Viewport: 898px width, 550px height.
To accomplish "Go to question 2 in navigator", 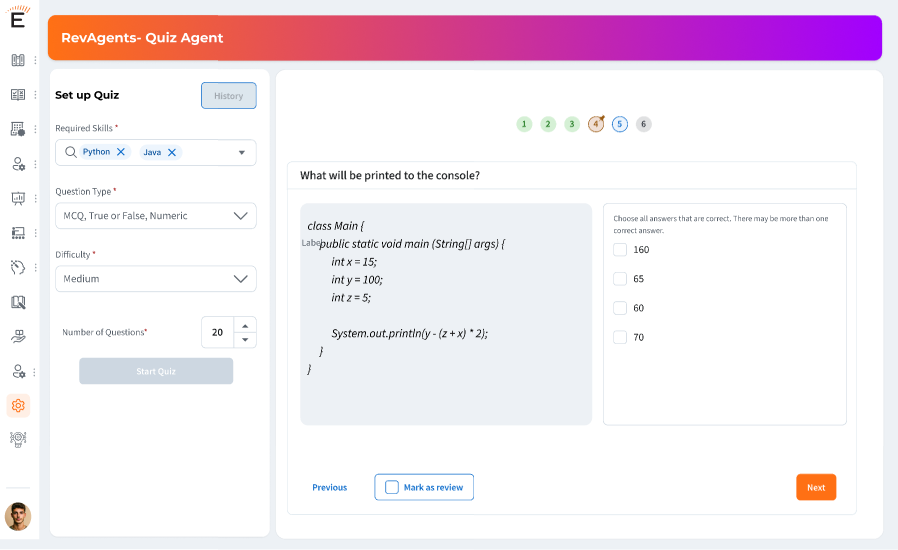I will pos(548,124).
